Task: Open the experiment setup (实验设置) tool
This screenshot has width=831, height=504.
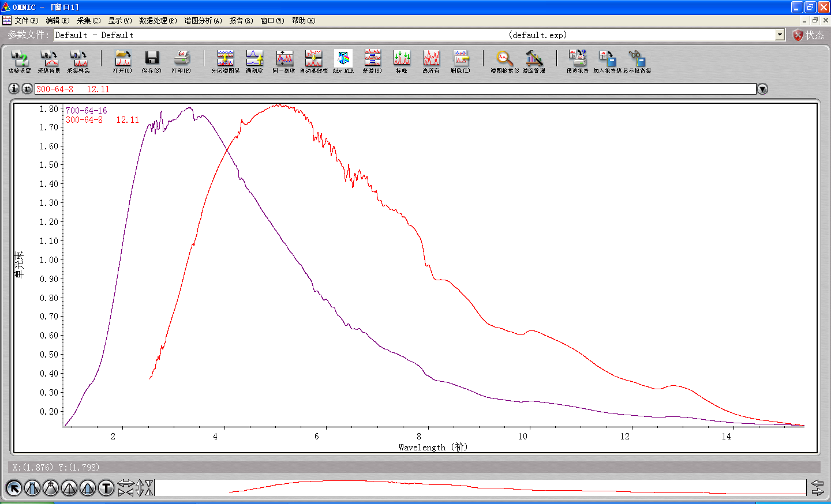Action: (20, 62)
